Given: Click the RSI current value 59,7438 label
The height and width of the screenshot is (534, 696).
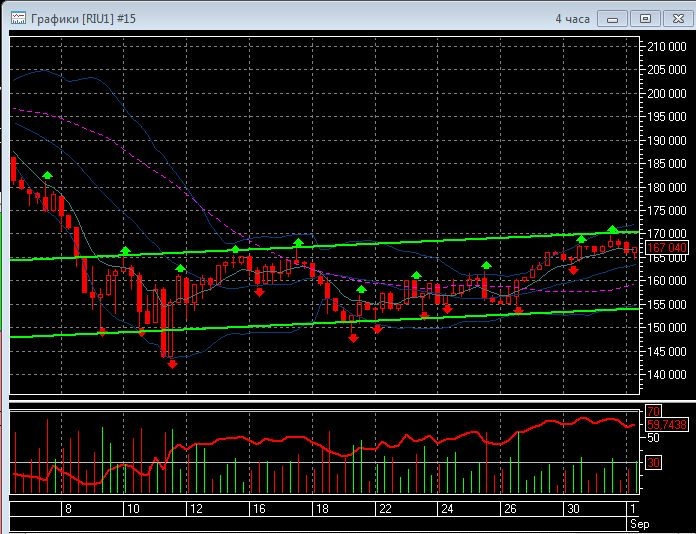Looking at the screenshot, I should point(667,425).
